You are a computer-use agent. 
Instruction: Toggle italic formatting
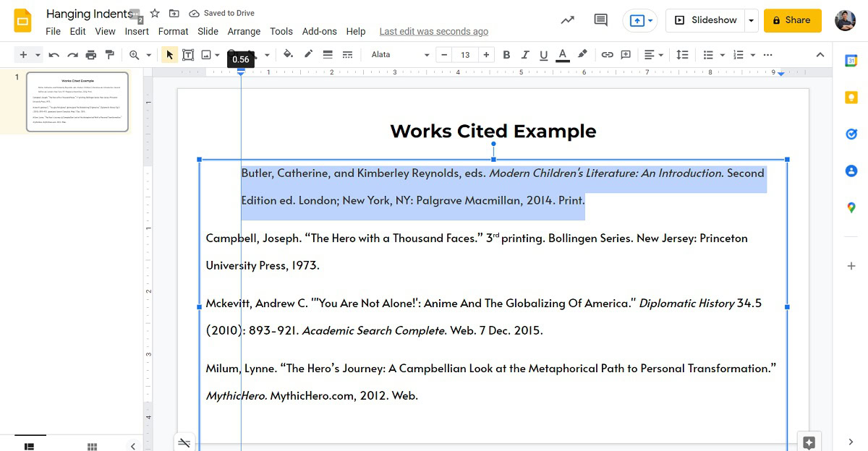click(525, 55)
